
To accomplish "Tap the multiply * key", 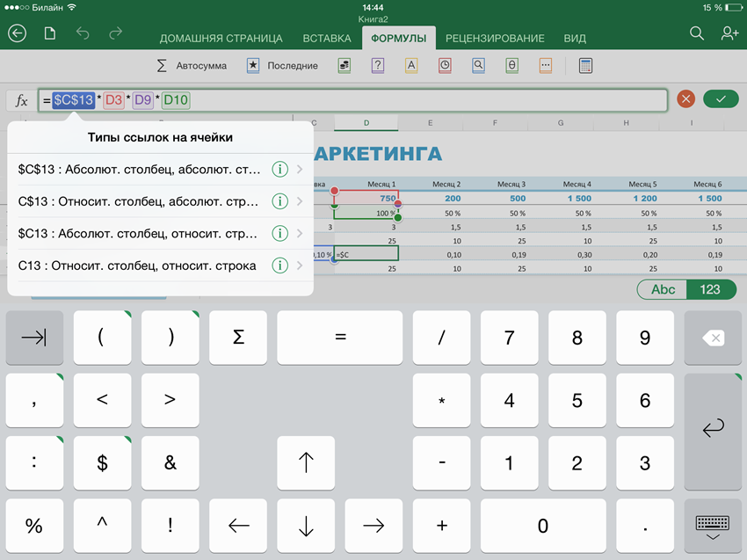I will point(442,400).
